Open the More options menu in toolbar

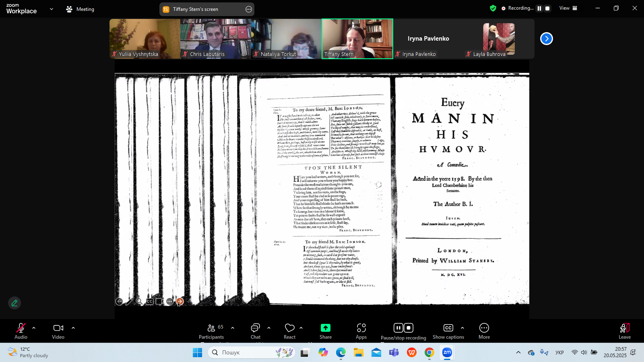coord(484,331)
